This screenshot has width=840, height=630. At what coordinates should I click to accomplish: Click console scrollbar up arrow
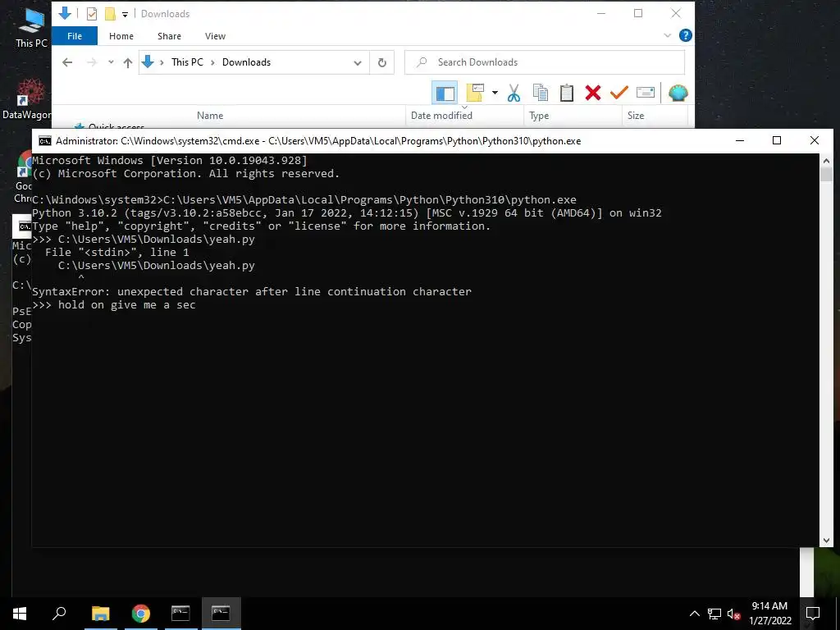pos(826,160)
